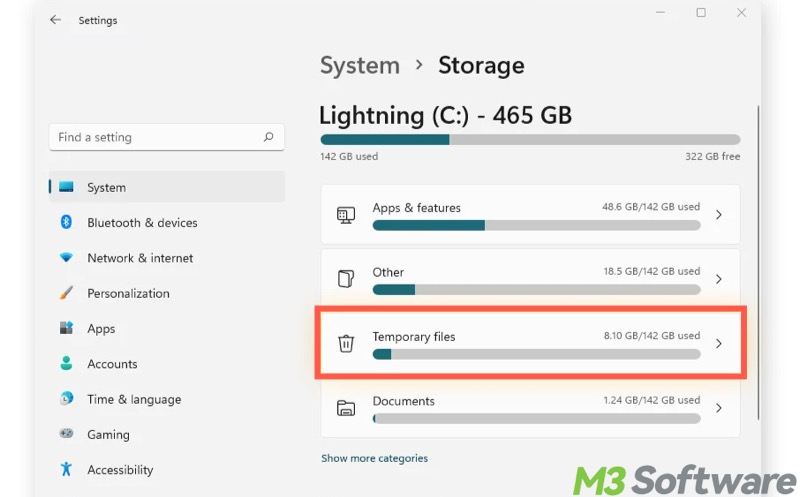Open Apps settings label
The image size is (800, 497).
coord(101,329)
